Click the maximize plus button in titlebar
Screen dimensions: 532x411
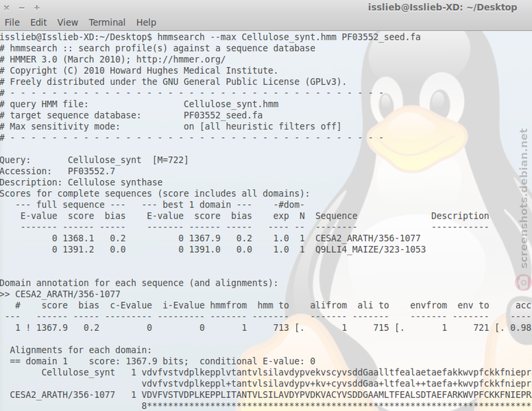(37, 8)
